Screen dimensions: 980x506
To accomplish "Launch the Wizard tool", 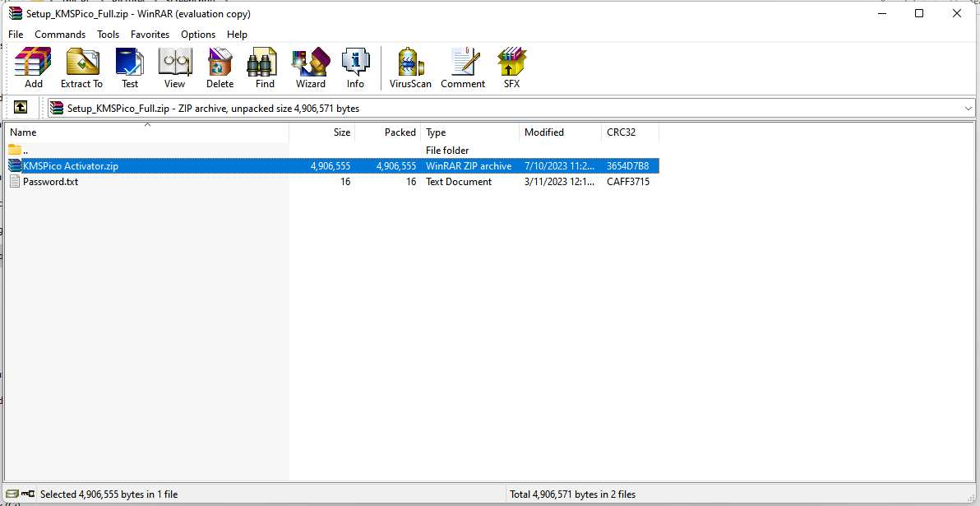I will (311, 67).
